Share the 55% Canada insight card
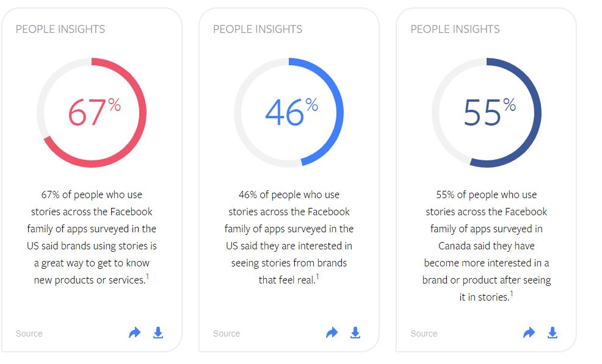The width and height of the screenshot is (602, 364). (529, 332)
